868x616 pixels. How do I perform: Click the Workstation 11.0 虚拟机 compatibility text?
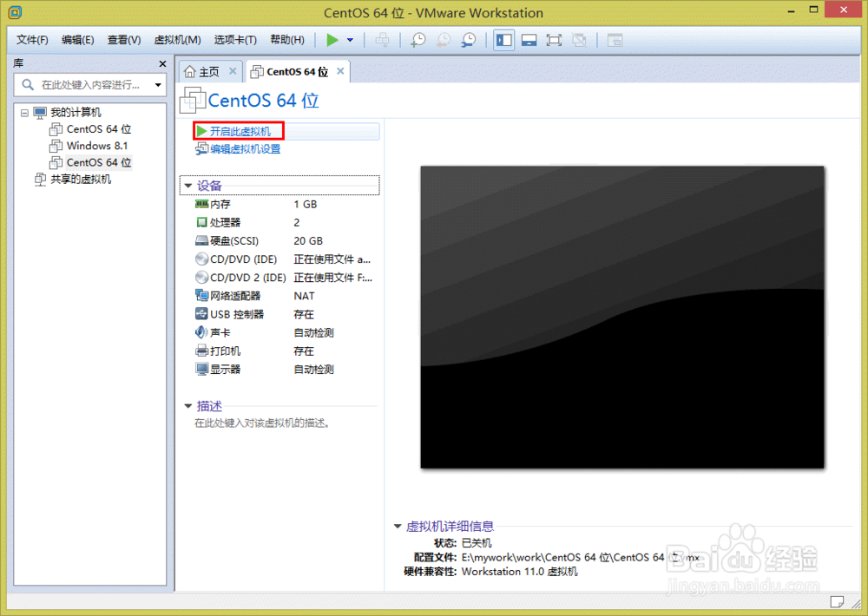click(519, 572)
